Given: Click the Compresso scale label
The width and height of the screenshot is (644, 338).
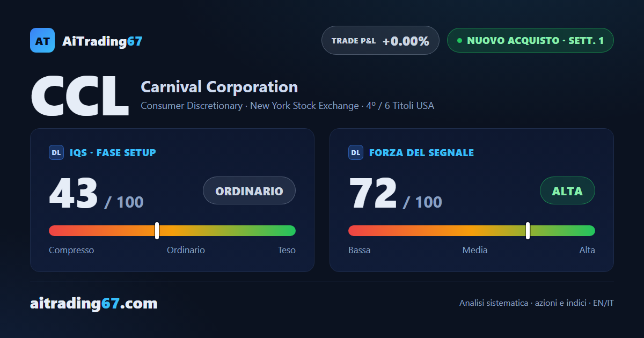Looking at the screenshot, I should pyautogui.click(x=71, y=250).
